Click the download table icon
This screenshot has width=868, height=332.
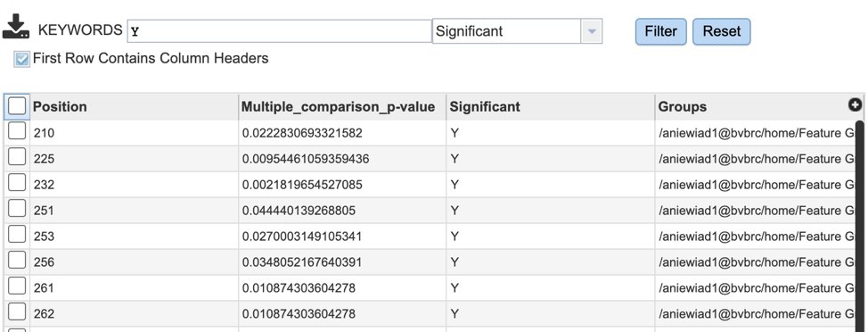coord(16,27)
